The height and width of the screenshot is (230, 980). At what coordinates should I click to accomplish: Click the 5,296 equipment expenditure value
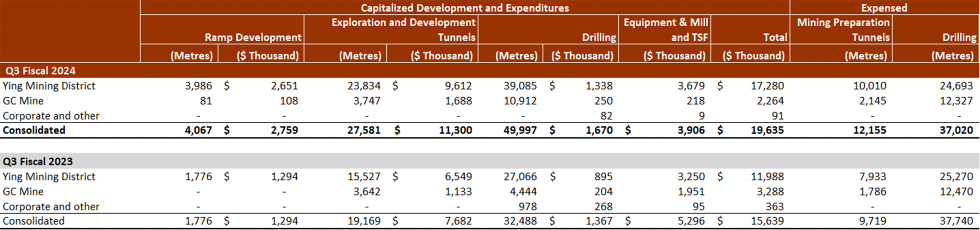691,221
